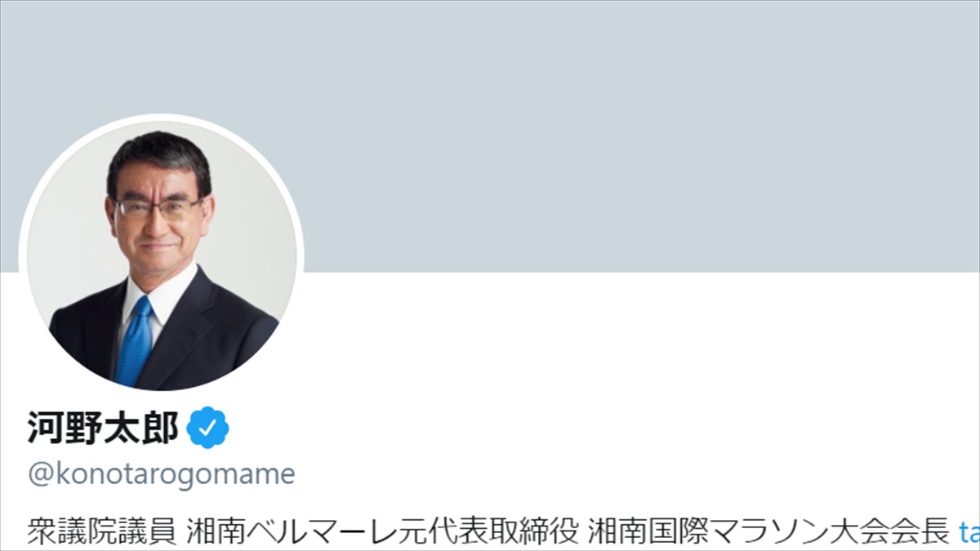980x551 pixels.
Task: Click the man's hair in the avatar
Action: pos(157,159)
